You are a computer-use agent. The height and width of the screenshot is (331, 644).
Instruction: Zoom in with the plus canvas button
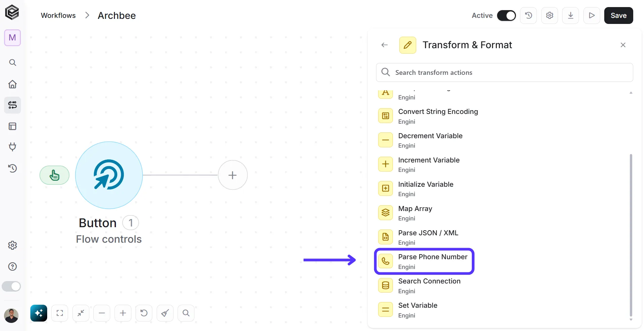[x=123, y=313]
